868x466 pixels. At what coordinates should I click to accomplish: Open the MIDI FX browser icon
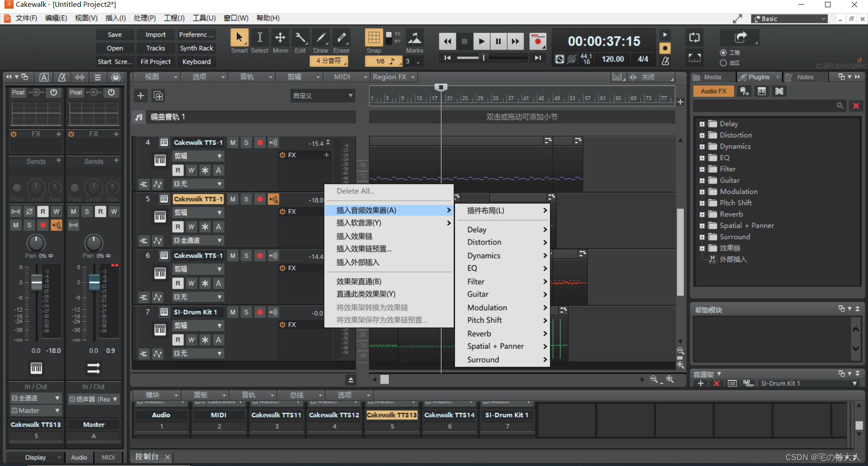tap(744, 91)
